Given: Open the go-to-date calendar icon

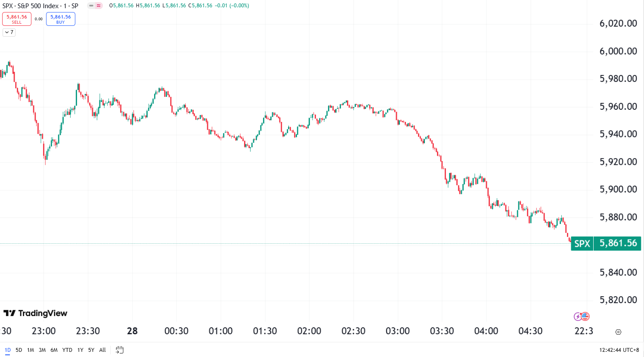Looking at the screenshot, I should coord(120,350).
